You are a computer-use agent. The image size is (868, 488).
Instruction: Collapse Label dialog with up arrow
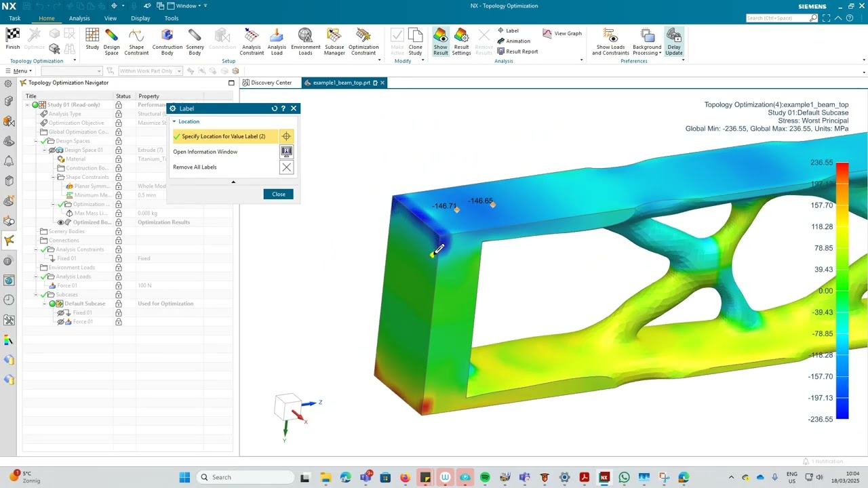click(x=233, y=182)
